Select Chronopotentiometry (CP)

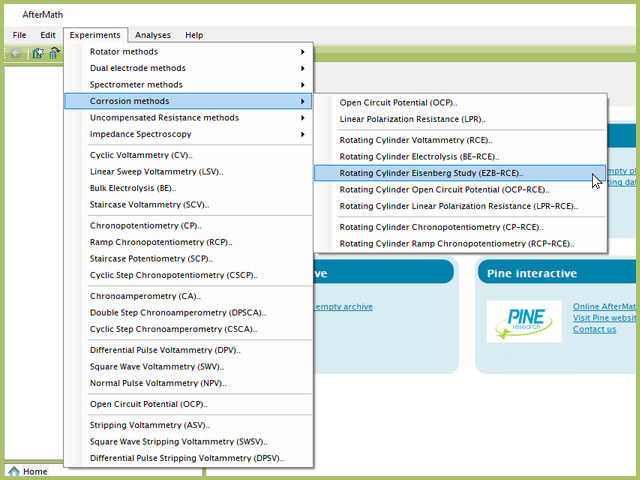(x=188, y=226)
